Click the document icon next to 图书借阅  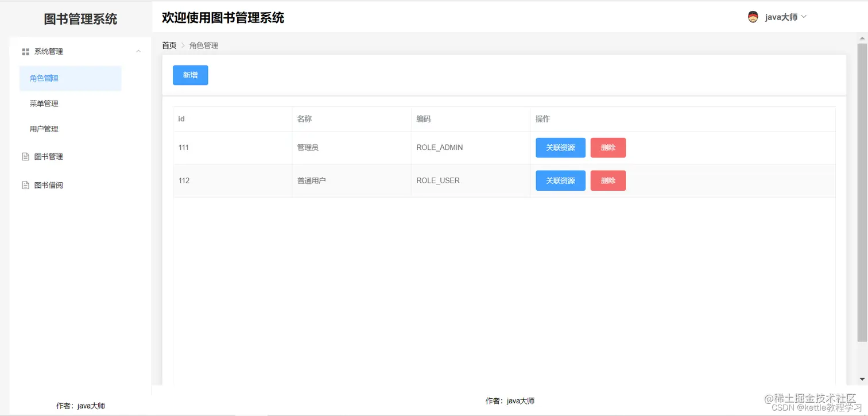25,184
